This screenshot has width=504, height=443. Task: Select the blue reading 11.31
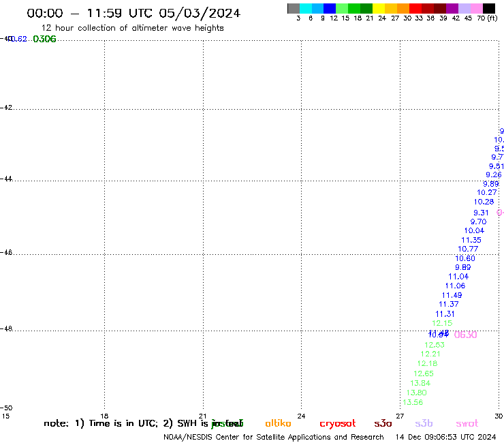pos(445,314)
